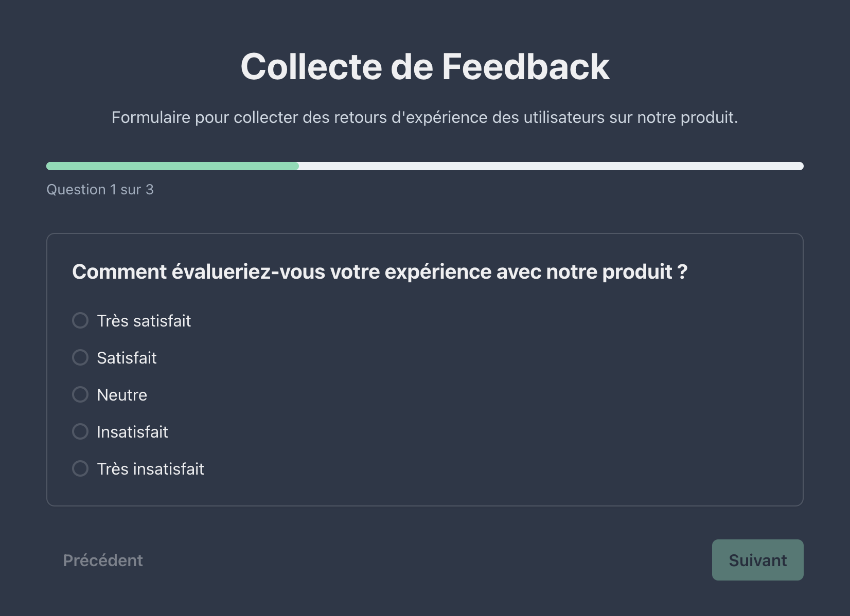Click the green filled part of progress bar
This screenshot has height=616, width=850.
tap(172, 166)
